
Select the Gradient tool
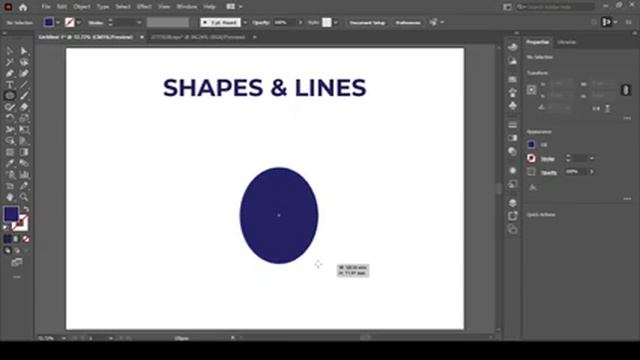click(24, 152)
